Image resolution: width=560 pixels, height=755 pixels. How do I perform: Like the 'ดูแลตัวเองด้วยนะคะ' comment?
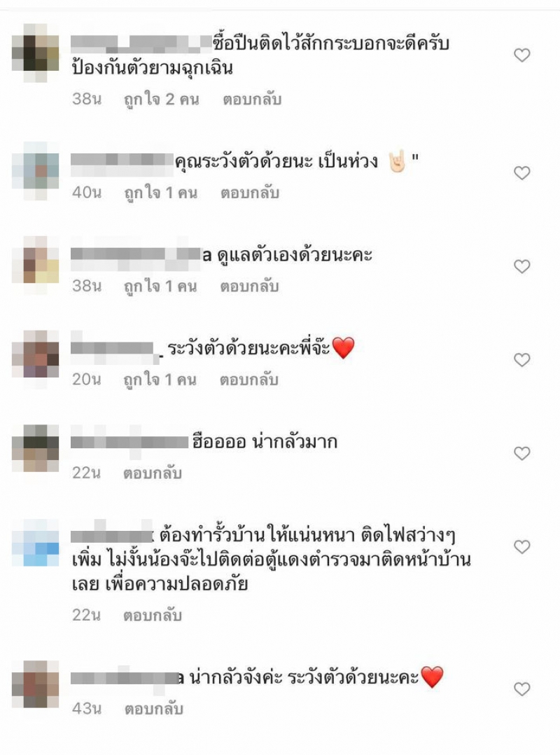coord(522,266)
